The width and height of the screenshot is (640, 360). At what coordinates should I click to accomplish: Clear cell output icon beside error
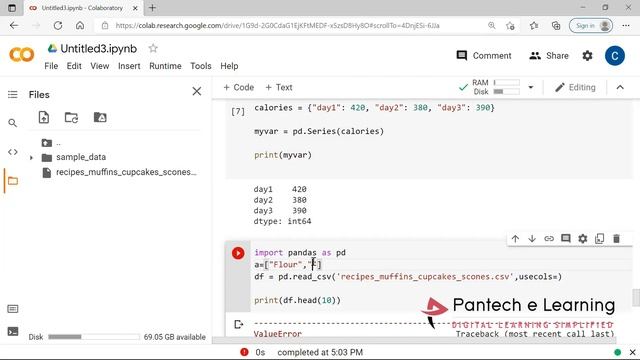[239, 324]
